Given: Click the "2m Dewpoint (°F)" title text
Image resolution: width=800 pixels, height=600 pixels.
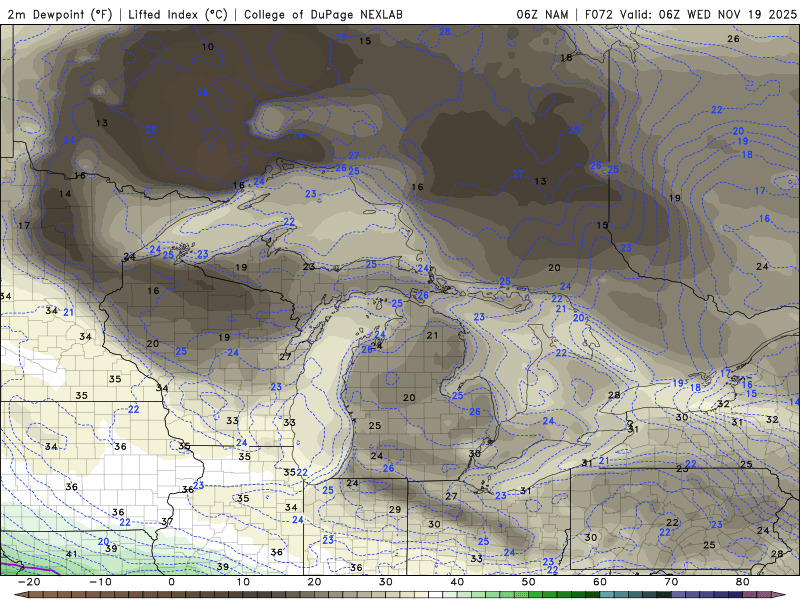Looking at the screenshot, I should [x=60, y=14].
